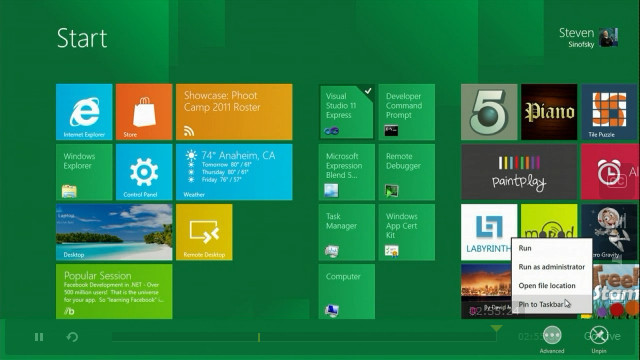
Task: Choose Open file location
Action: coord(551,286)
